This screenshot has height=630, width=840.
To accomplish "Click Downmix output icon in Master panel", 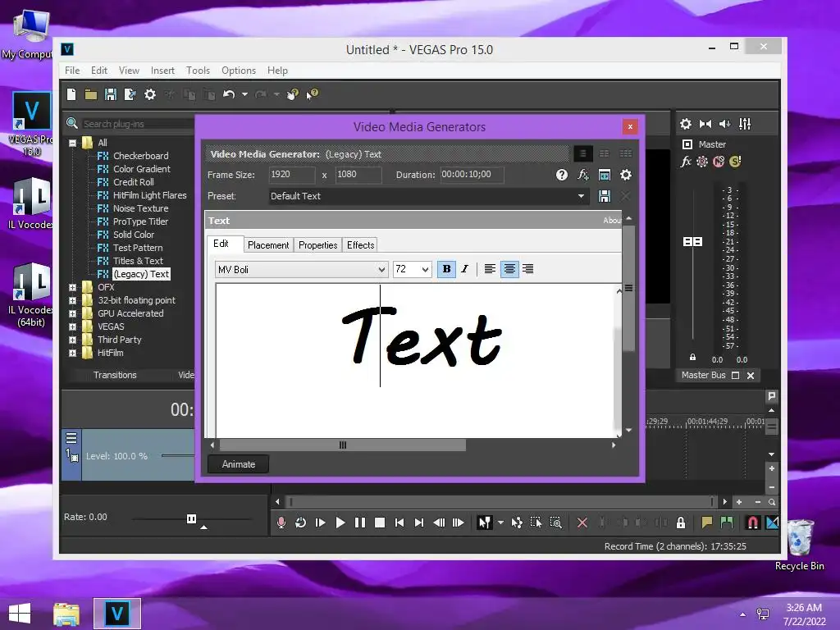I will click(x=705, y=124).
